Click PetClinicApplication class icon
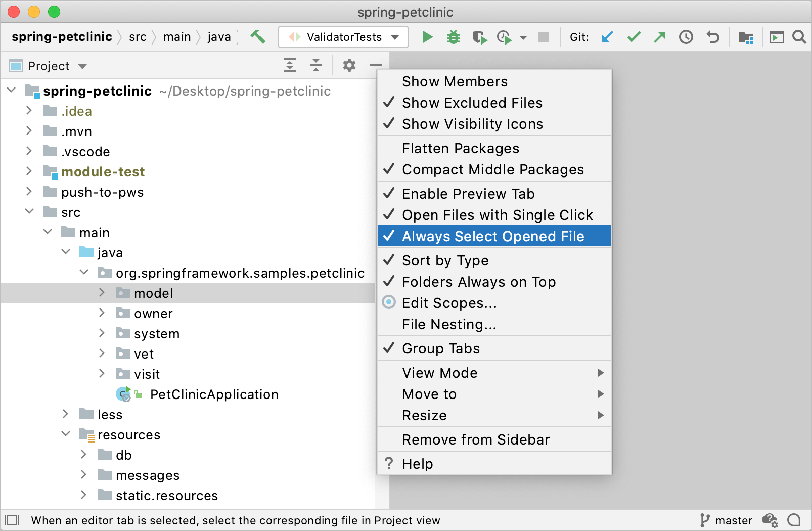The image size is (812, 531). pos(124,394)
